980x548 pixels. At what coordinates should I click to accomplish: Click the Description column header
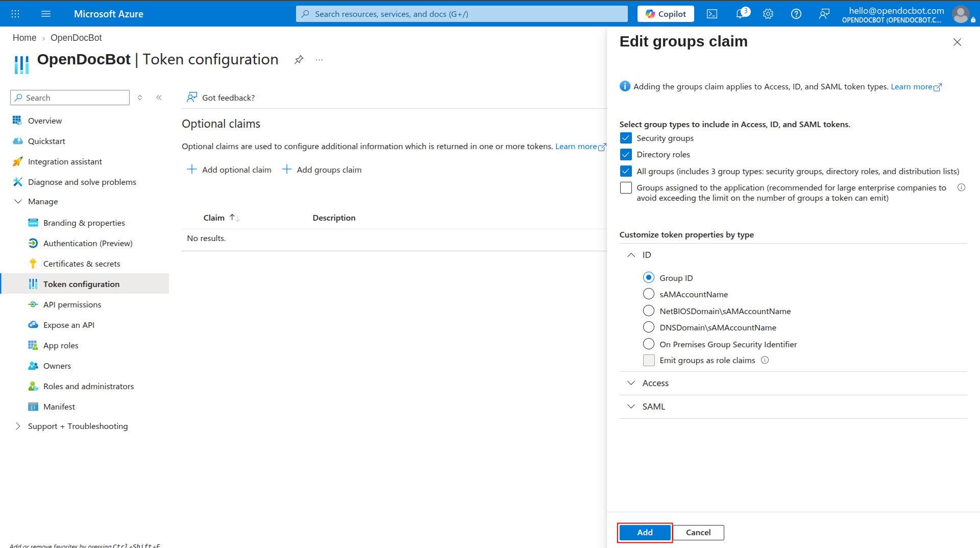[334, 218]
